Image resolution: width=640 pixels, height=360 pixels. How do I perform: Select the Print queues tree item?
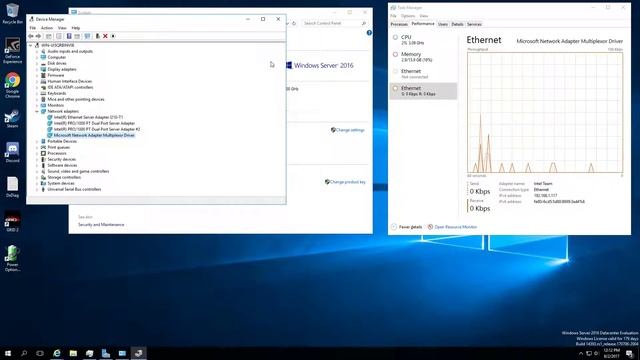(x=58, y=147)
